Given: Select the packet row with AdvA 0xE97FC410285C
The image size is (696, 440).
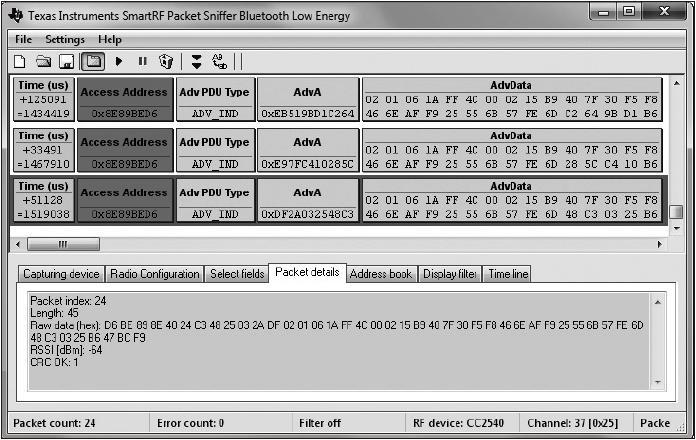Looking at the screenshot, I should pyautogui.click(x=308, y=163).
